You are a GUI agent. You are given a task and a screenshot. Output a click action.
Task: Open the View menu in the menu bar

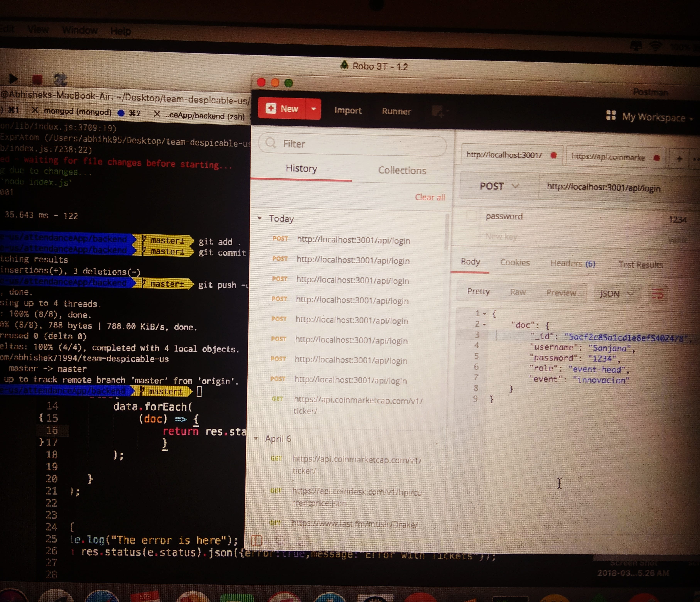pos(38,29)
